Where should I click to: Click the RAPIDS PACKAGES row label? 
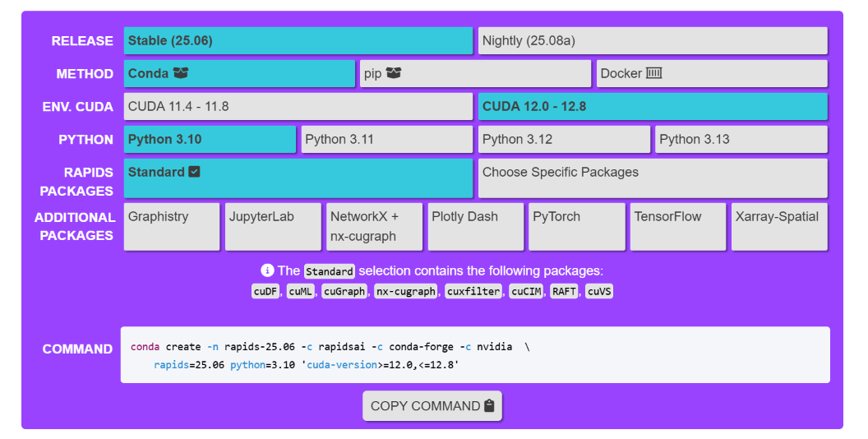(76, 182)
